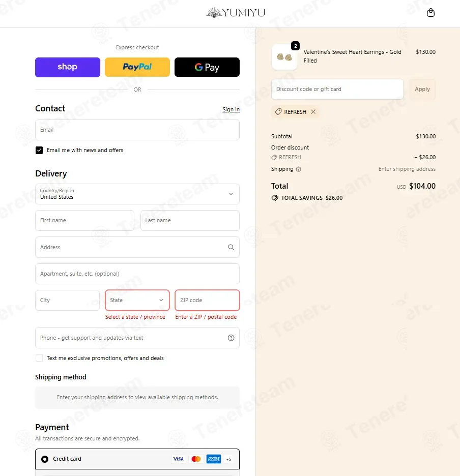
Task: Click the Visa card icon
Action: (x=178, y=459)
